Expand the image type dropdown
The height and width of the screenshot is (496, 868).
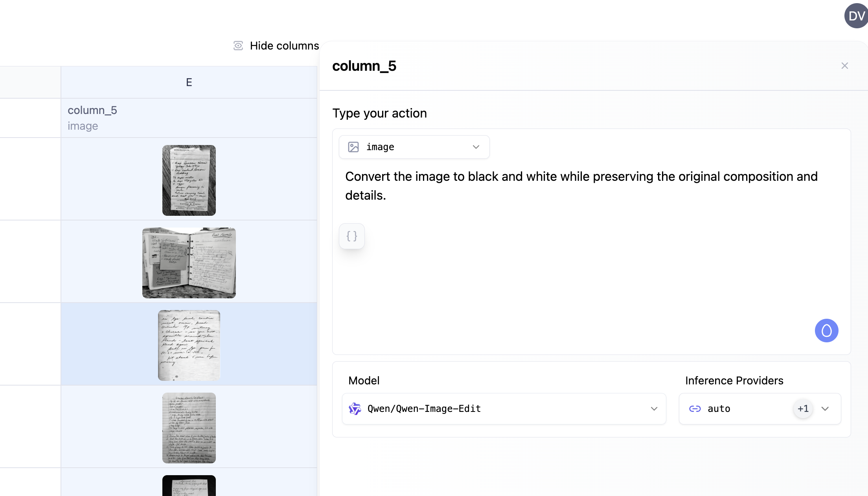[x=414, y=147]
